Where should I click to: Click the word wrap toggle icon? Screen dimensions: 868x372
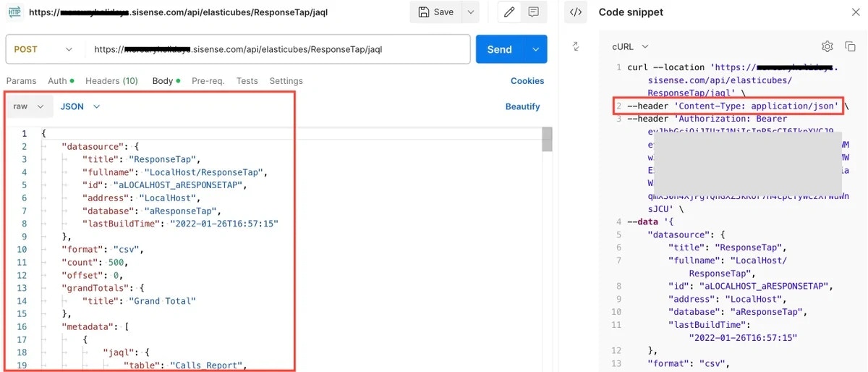576,46
